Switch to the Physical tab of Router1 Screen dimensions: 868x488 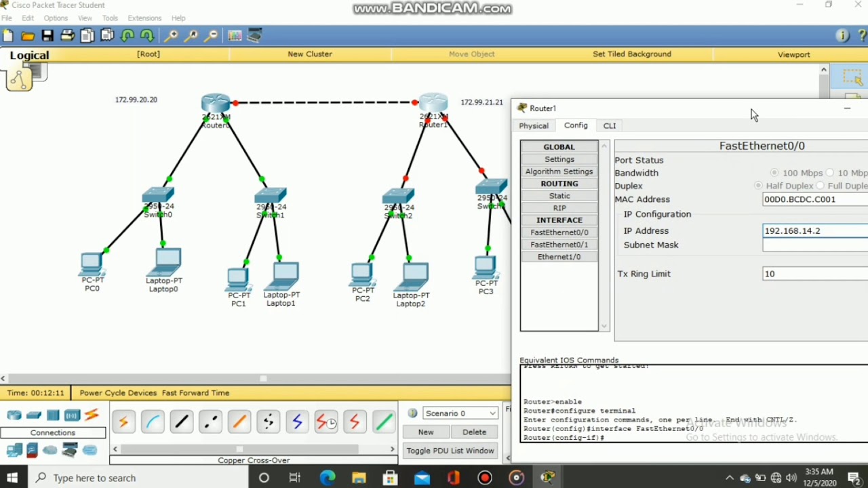tap(534, 126)
